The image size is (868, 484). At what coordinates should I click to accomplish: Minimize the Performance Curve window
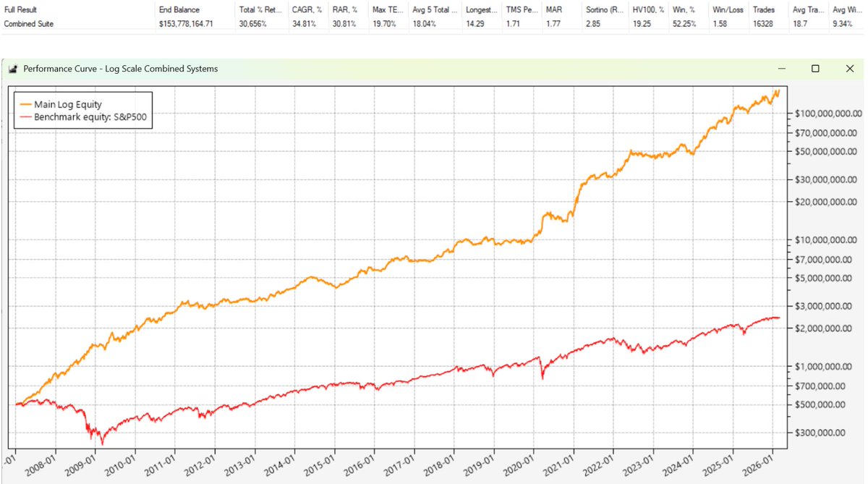(782, 68)
